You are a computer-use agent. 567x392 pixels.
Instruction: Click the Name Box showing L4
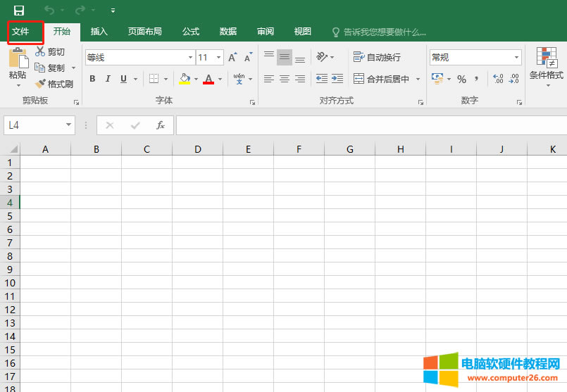pyautogui.click(x=35, y=125)
